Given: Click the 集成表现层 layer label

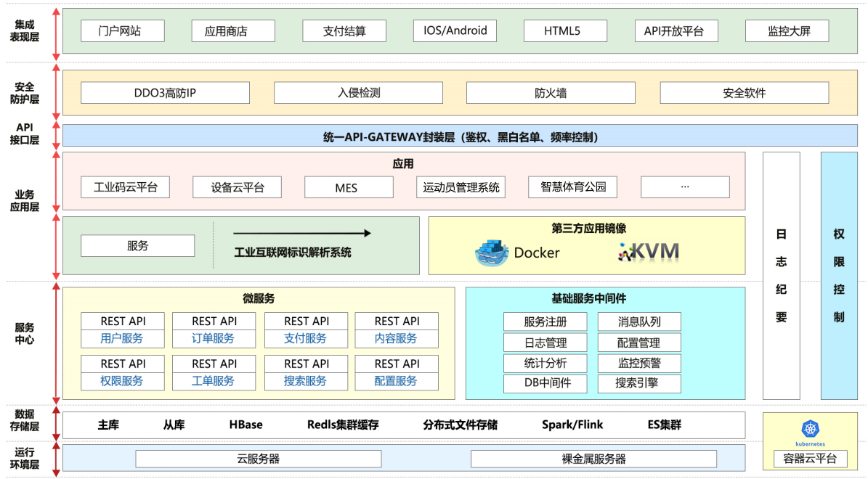Looking at the screenshot, I should pos(25,31).
